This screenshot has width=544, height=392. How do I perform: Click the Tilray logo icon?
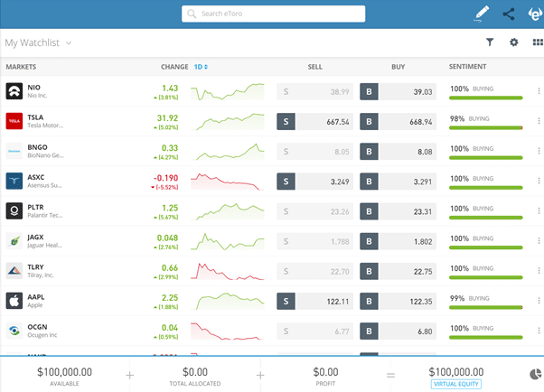[x=14, y=271]
